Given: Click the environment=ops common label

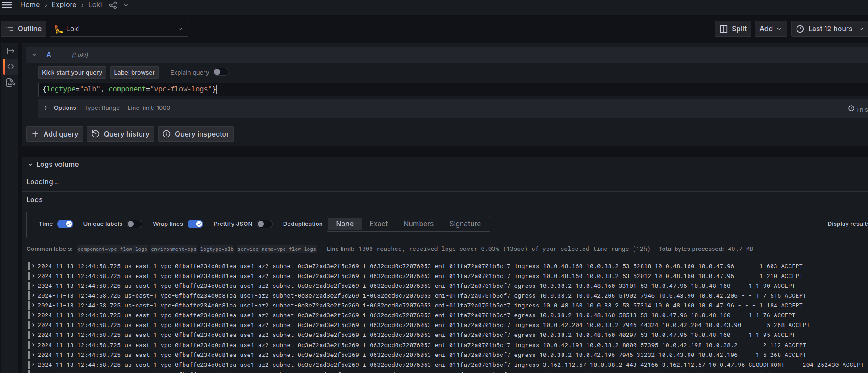Looking at the screenshot, I should pyautogui.click(x=174, y=249).
